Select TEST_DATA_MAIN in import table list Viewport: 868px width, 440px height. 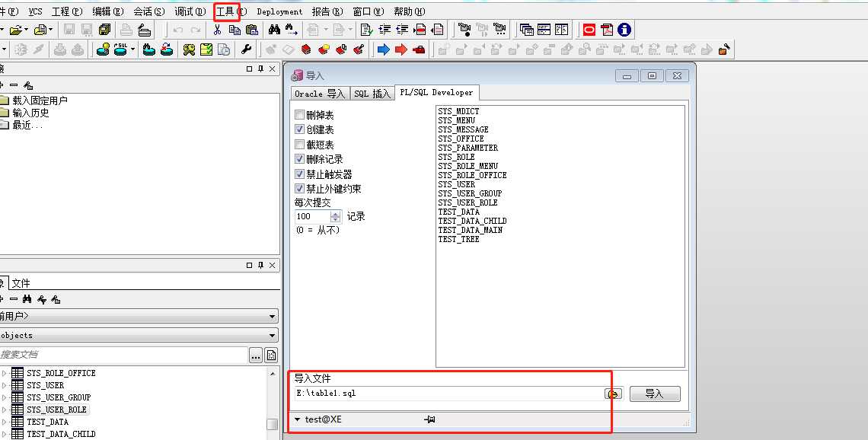(x=470, y=230)
